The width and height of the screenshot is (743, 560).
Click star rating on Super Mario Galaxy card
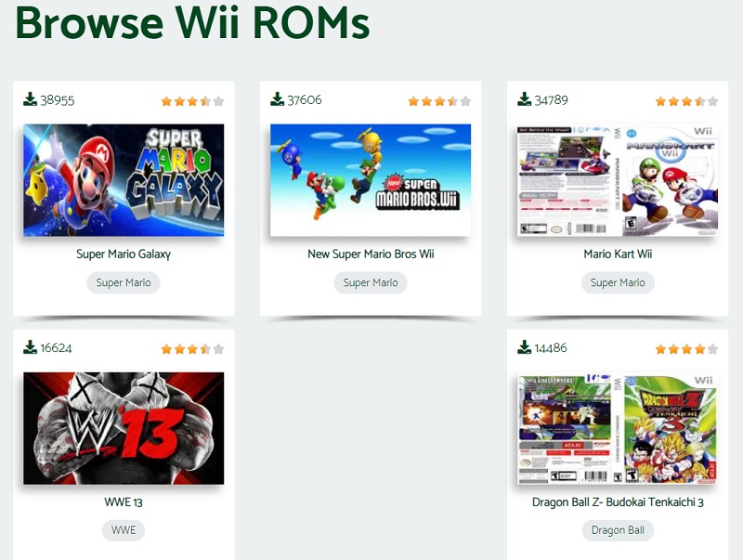click(192, 101)
